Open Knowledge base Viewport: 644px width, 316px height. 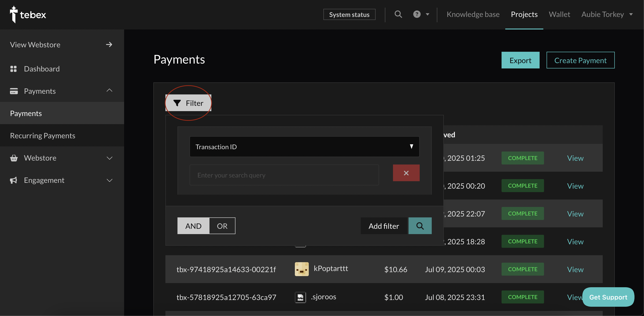point(473,14)
